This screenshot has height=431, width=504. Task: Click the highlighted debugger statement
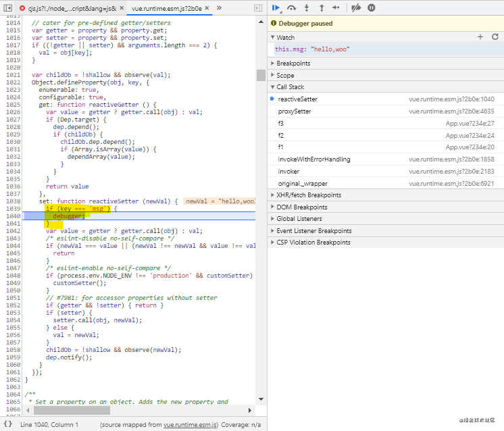pos(69,216)
